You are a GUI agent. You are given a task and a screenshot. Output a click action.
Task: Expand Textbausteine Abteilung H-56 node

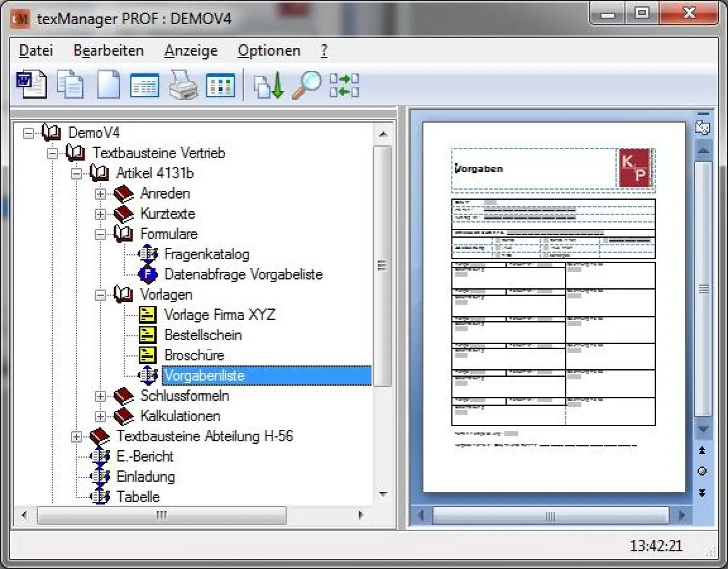coord(76,436)
